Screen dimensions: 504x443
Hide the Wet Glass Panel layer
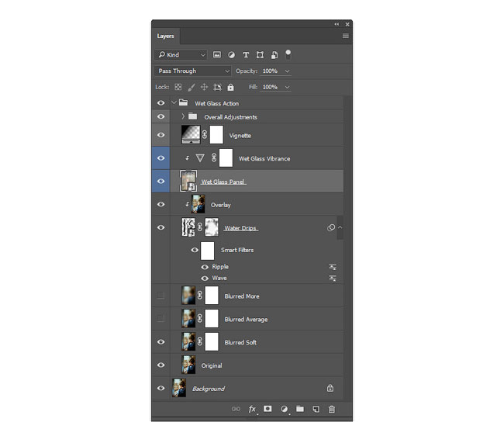(161, 181)
